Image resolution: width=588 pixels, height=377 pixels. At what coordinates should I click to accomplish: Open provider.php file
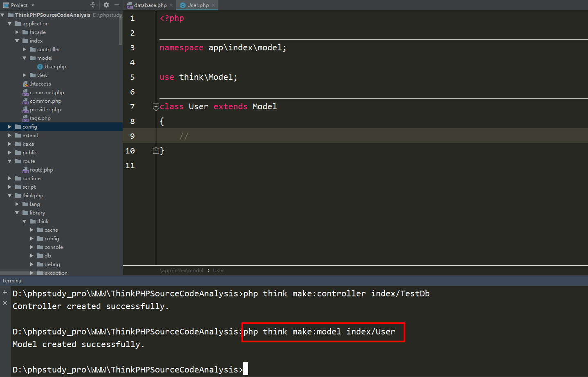click(45, 110)
